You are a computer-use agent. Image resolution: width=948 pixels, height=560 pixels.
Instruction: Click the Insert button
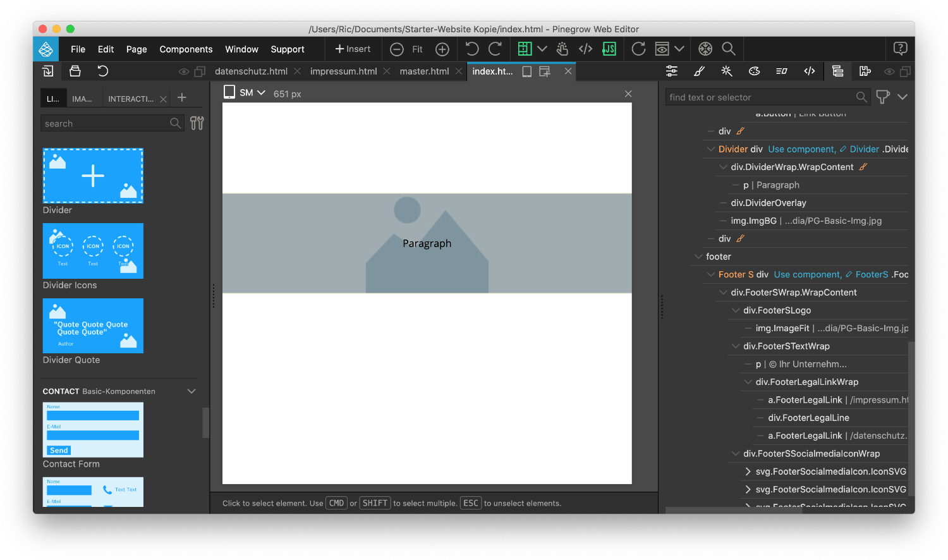coord(353,49)
